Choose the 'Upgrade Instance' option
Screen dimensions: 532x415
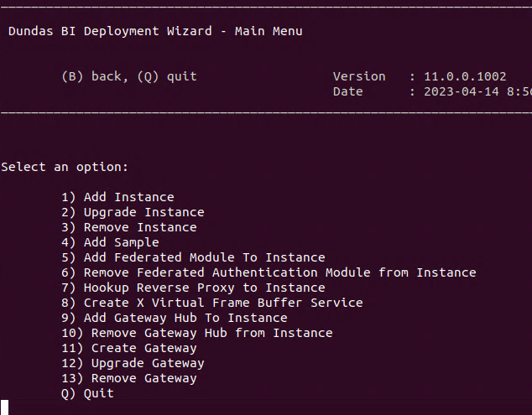133,212
